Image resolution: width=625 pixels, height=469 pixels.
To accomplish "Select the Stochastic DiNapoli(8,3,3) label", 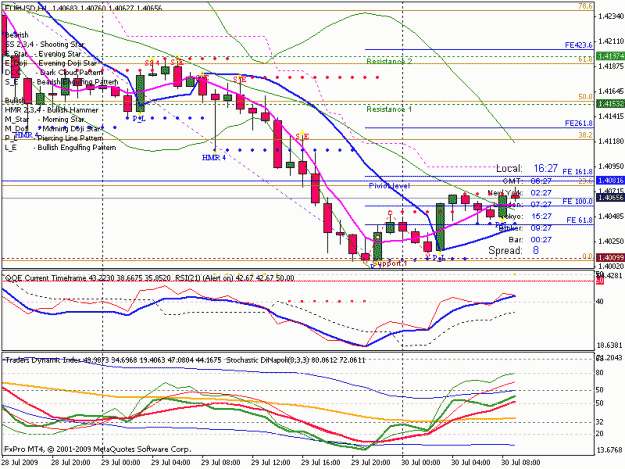I will tap(266, 360).
